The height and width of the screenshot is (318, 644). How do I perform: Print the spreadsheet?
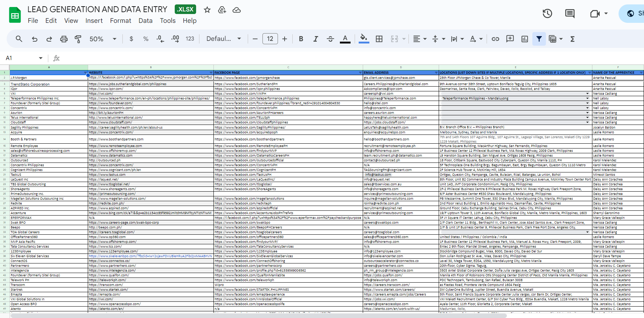(64, 39)
